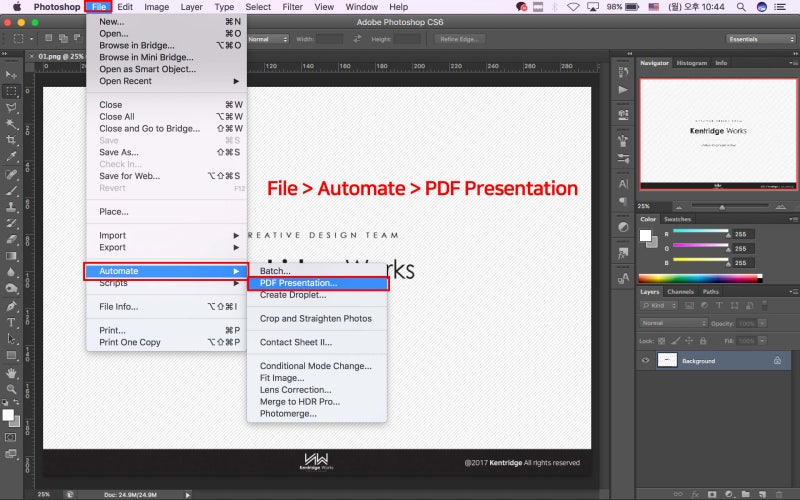Toggle Quick Mask mode icon

[x=10, y=437]
